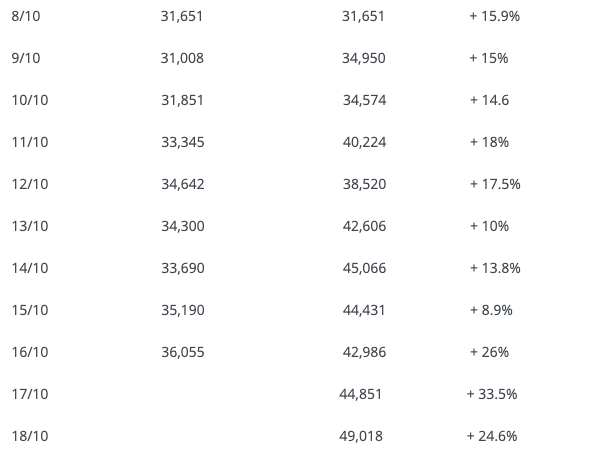Click the 35,190 value for 15/10

[x=183, y=310]
